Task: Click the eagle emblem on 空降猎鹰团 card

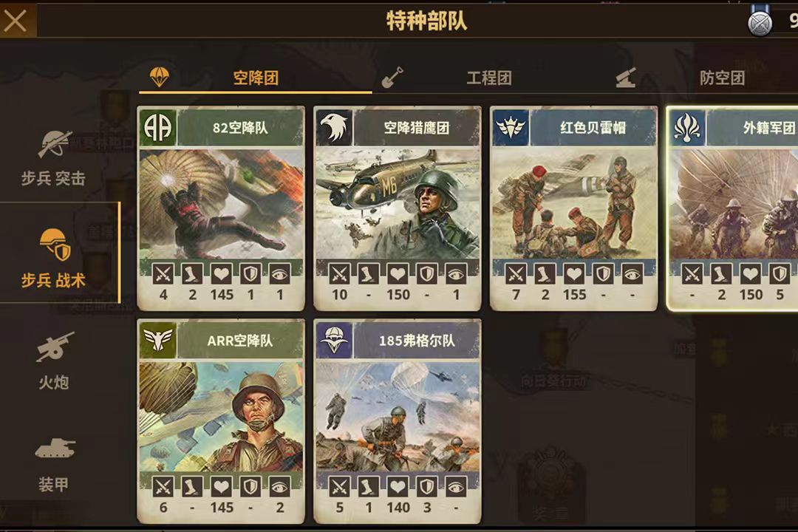Action: pyautogui.click(x=334, y=127)
